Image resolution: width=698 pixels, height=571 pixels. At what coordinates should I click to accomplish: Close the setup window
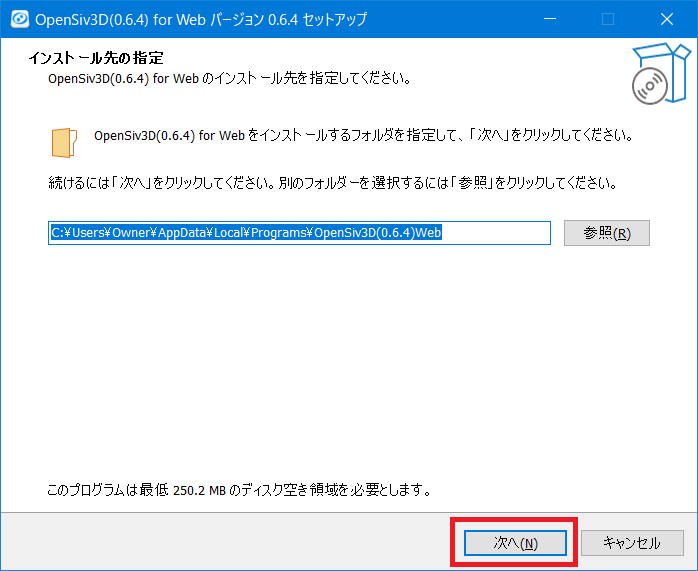pos(667,19)
